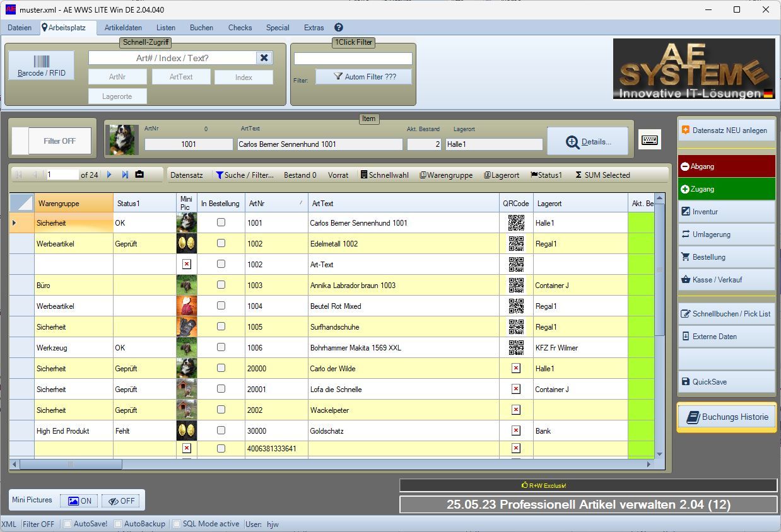
Task: Open the Status1 toolbar dropdown
Action: click(x=546, y=175)
